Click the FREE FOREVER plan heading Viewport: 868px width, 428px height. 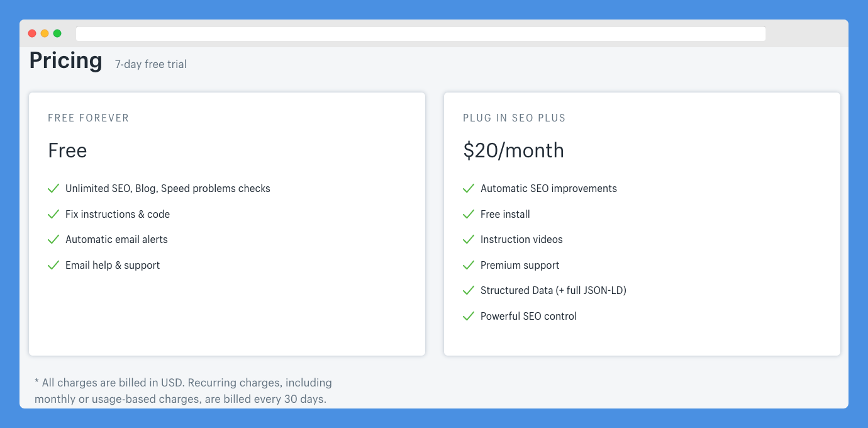pyautogui.click(x=89, y=118)
